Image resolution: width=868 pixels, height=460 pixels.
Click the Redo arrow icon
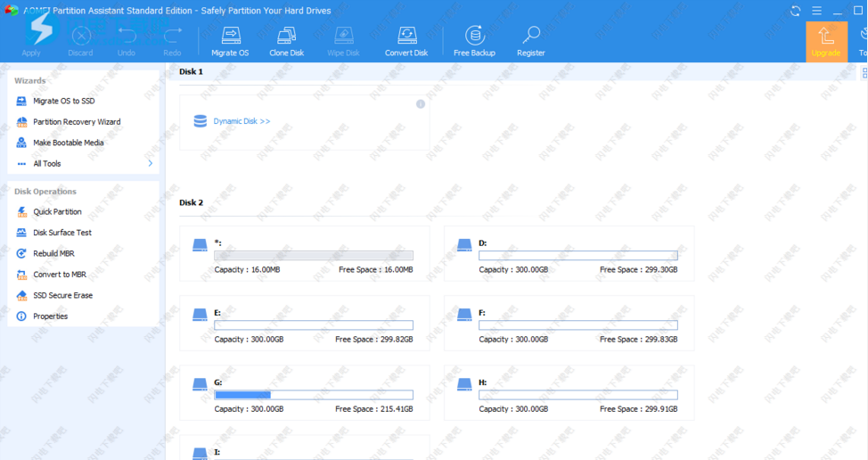(x=172, y=36)
